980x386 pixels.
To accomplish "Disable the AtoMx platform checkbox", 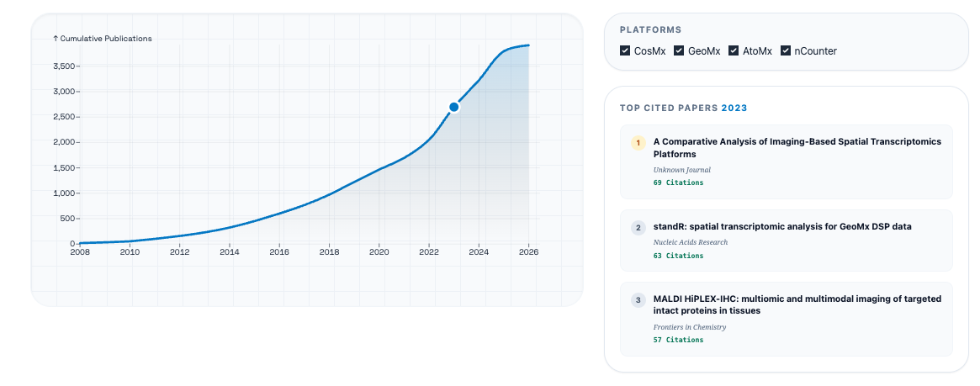I will click(734, 50).
